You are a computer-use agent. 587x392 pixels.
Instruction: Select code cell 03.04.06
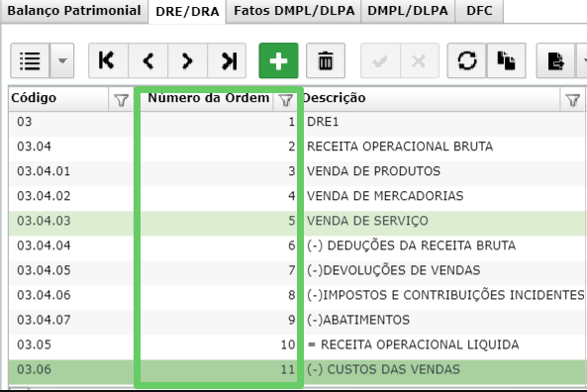[x=71, y=295]
